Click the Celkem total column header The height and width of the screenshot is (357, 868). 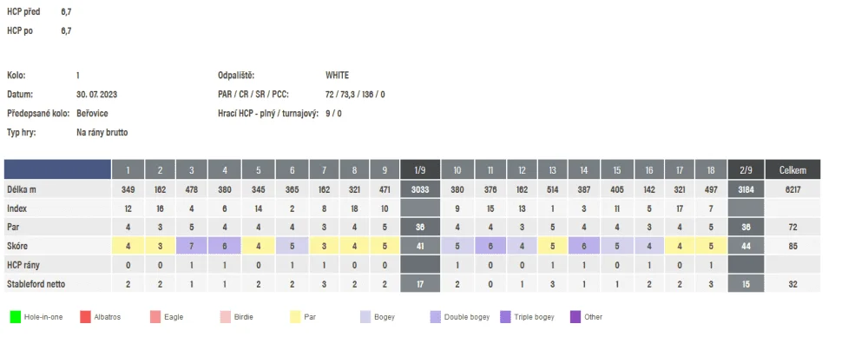click(792, 169)
